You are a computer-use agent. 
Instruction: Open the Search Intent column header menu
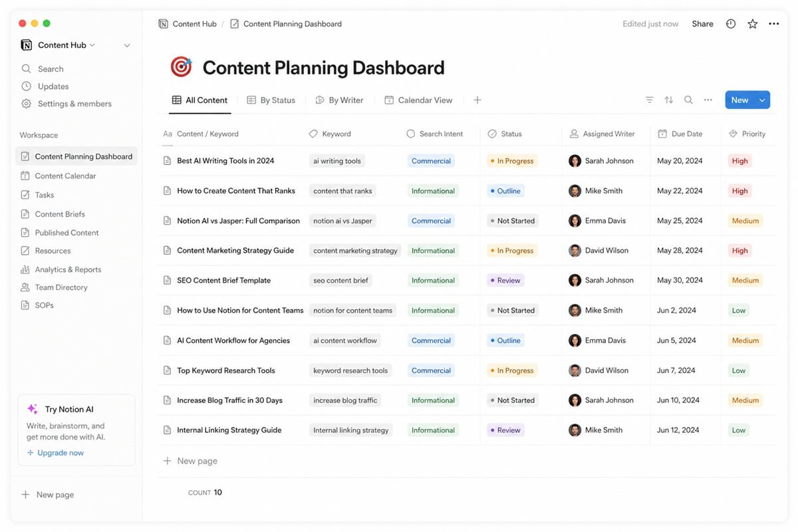pos(434,134)
